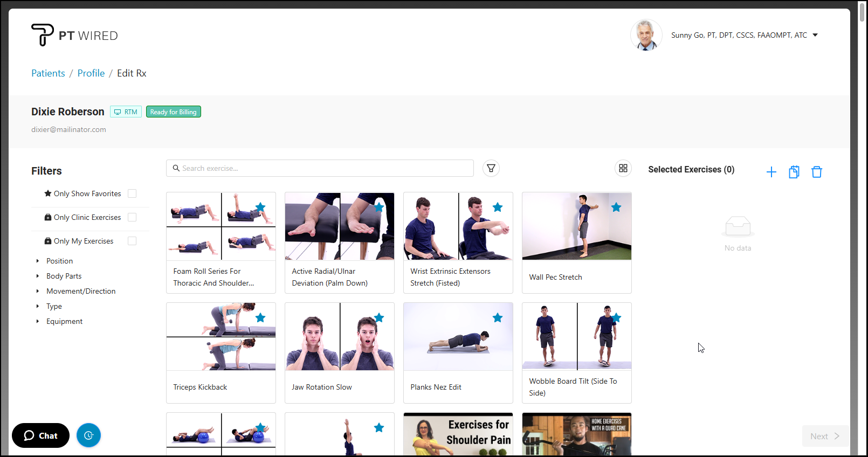Go to Patients breadcrumb

(48, 73)
